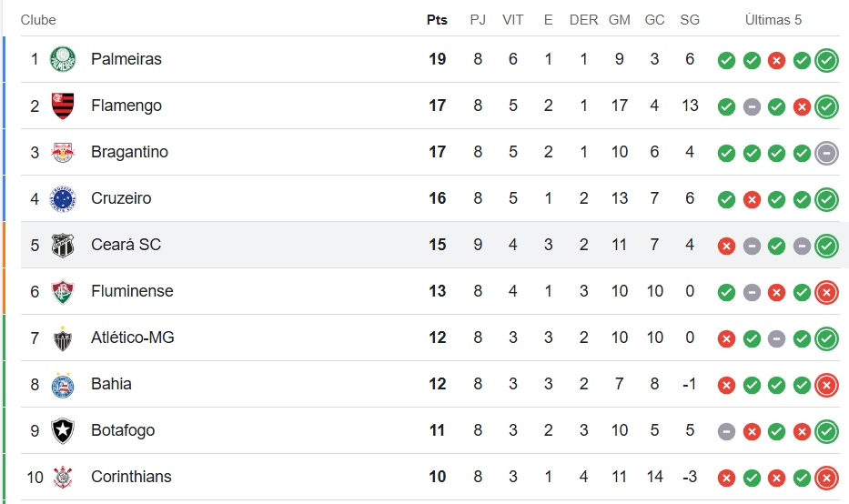This screenshot has width=849, height=504.
Task: Click Bragantino's latest draw result icon
Action: point(827,153)
